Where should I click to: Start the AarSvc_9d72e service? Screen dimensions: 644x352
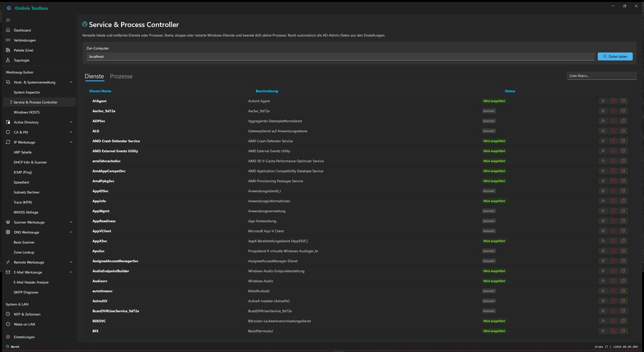(603, 111)
